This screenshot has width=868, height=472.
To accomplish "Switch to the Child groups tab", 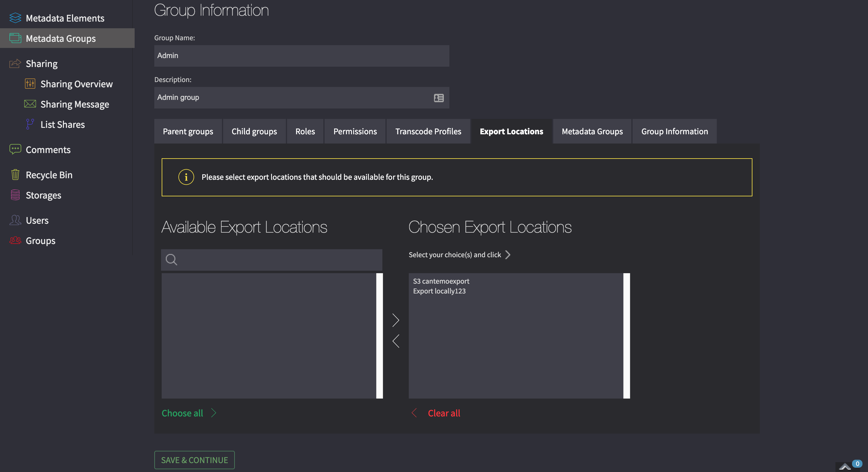I will 254,132.
